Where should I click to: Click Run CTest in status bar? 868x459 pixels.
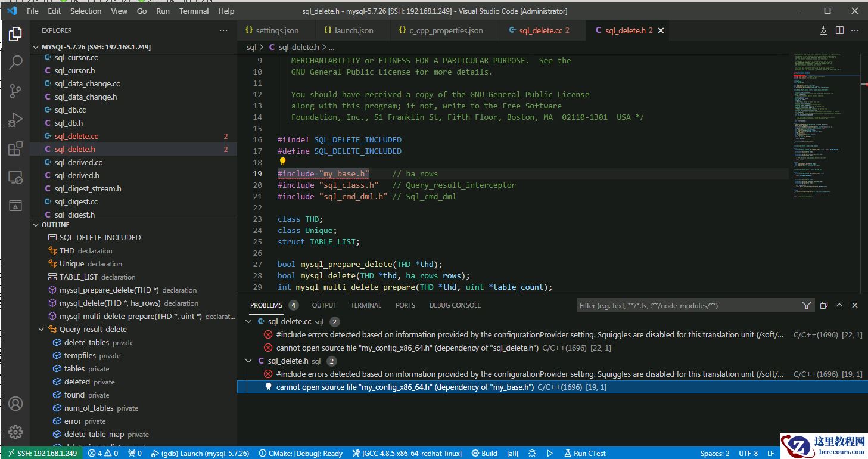click(584, 453)
